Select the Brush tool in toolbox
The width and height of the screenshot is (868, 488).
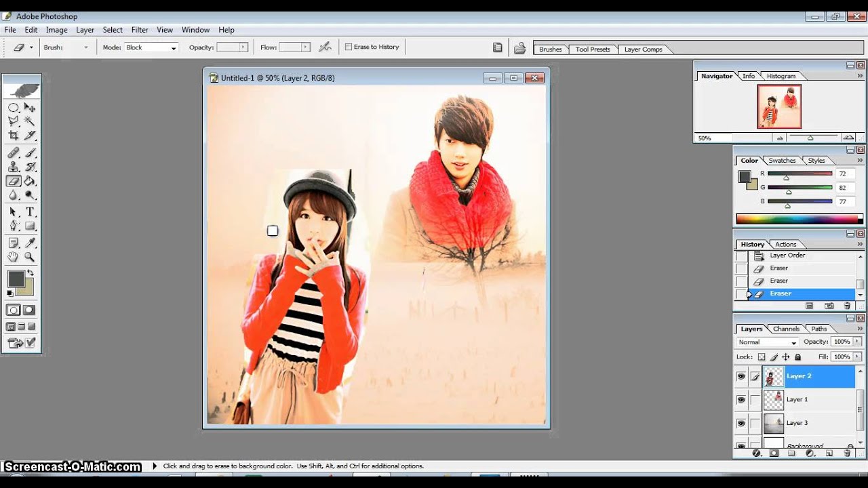click(30, 153)
